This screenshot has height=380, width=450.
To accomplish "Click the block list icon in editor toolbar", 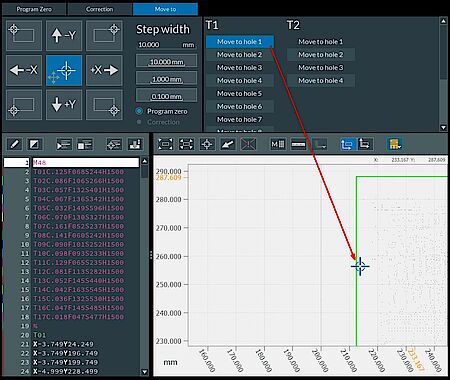I will point(85,144).
